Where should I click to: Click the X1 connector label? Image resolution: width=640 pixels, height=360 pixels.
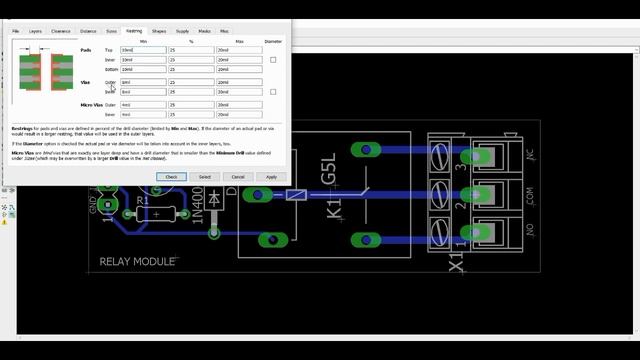[x=456, y=261]
